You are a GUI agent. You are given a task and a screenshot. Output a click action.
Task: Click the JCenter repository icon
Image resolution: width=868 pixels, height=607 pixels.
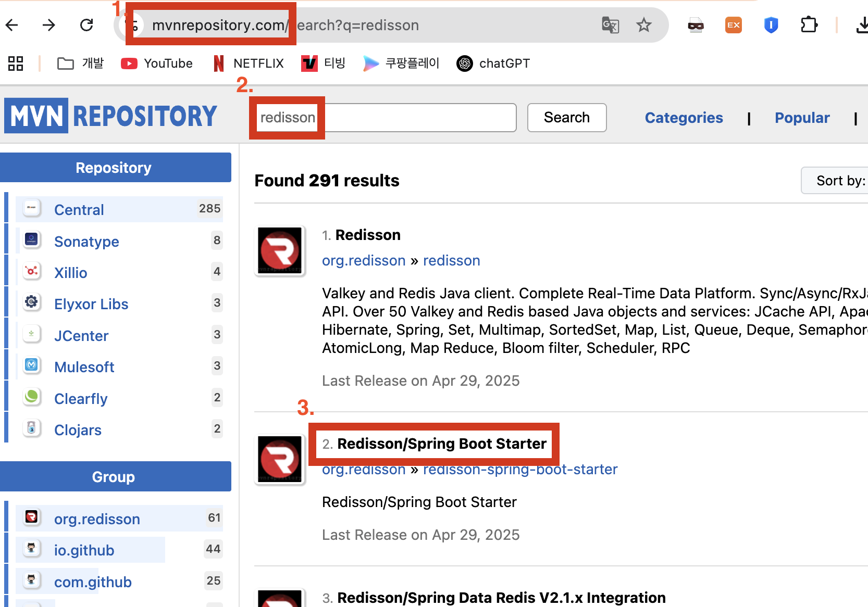pyautogui.click(x=32, y=334)
